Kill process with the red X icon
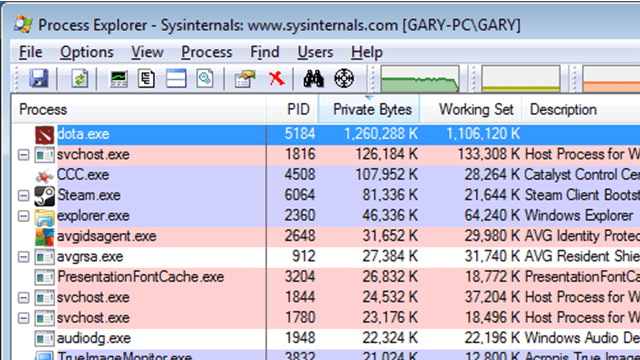The height and width of the screenshot is (360, 640). pyautogui.click(x=277, y=78)
